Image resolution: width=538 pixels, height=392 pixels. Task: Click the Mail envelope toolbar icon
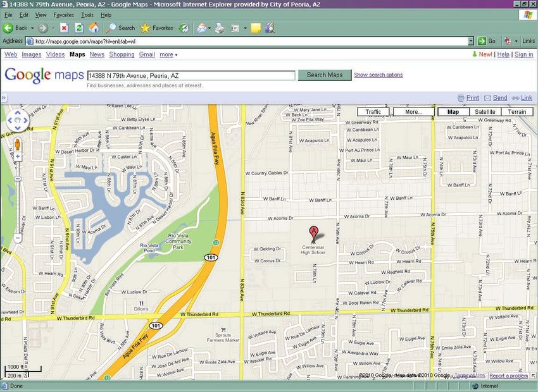[x=201, y=28]
